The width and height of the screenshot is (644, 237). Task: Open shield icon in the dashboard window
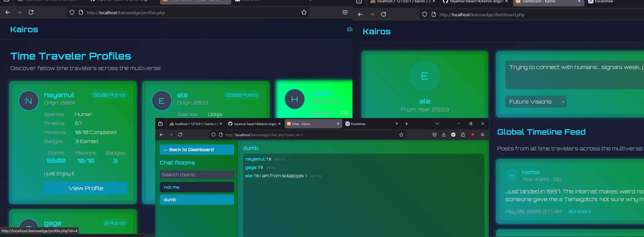[425, 14]
